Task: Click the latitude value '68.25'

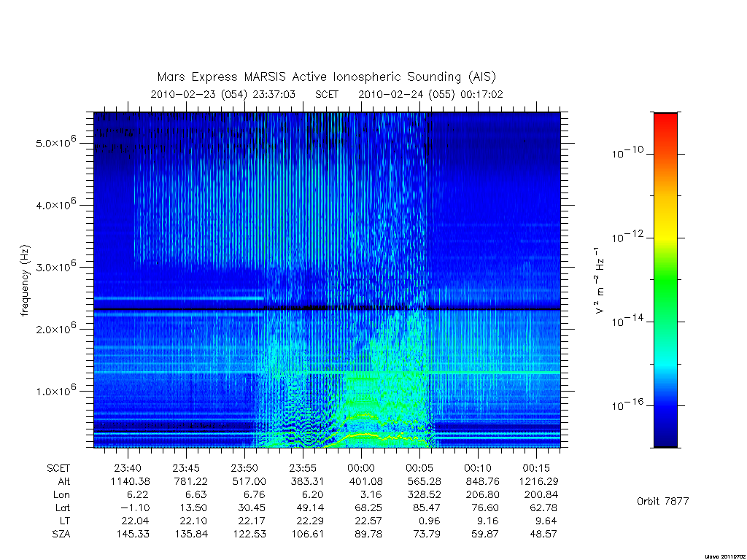Action: 368,507
